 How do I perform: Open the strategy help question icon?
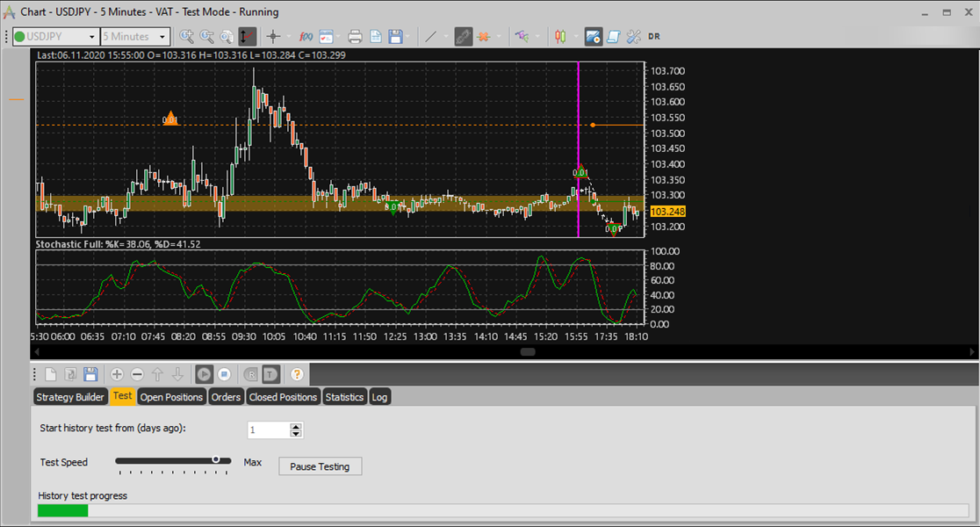click(x=297, y=374)
